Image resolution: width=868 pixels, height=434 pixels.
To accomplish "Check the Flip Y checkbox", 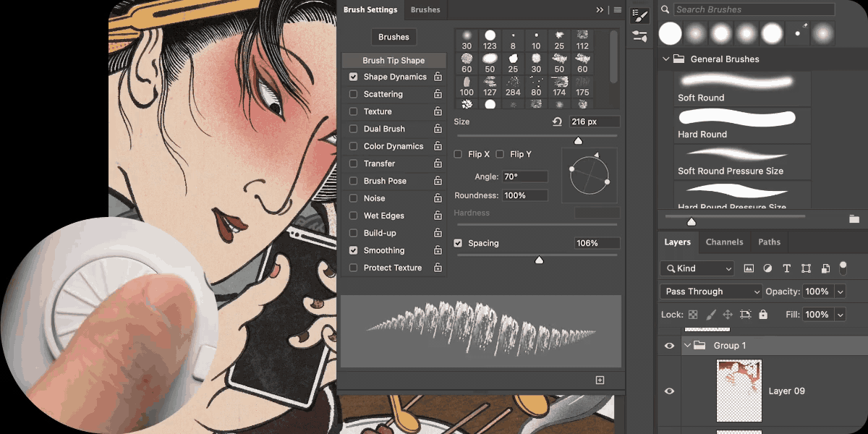I will [x=500, y=154].
